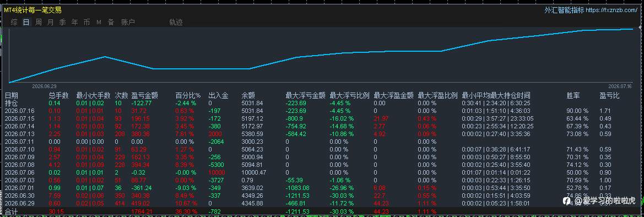Viewport: 644px width, 217px height.
Task: Click the -361.24 loss amount
Action: coord(142,188)
